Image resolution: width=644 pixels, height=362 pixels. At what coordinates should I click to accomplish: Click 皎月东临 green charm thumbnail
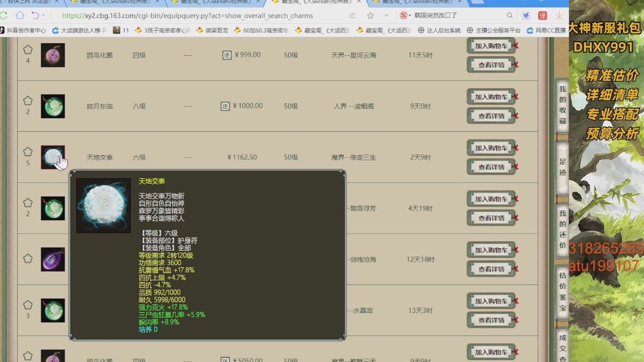pyautogui.click(x=53, y=106)
